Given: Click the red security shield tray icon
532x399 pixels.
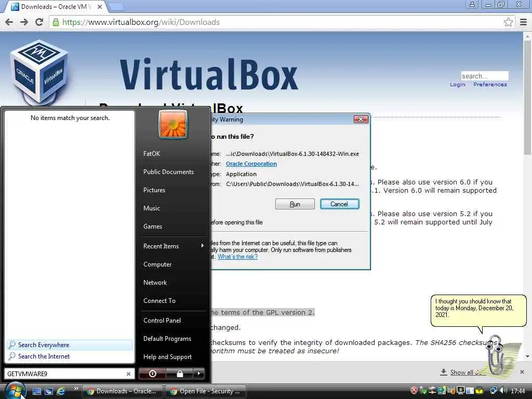Looking at the screenshot, I should pyautogui.click(x=414, y=391).
